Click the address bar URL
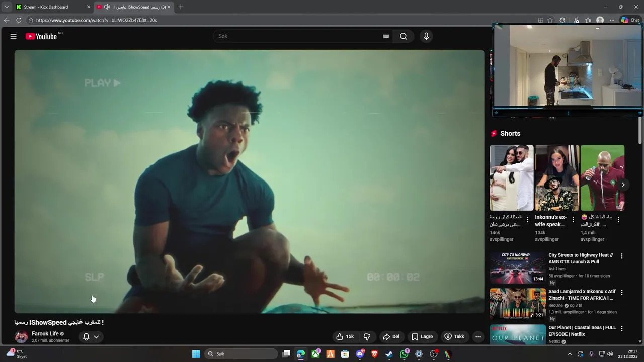This screenshot has height=362, width=644. [x=97, y=20]
